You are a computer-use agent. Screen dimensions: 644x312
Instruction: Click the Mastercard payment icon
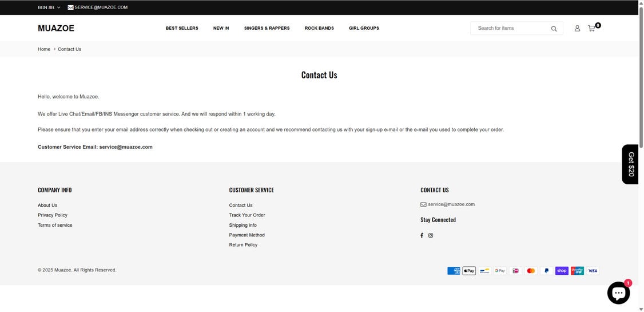coord(531,271)
